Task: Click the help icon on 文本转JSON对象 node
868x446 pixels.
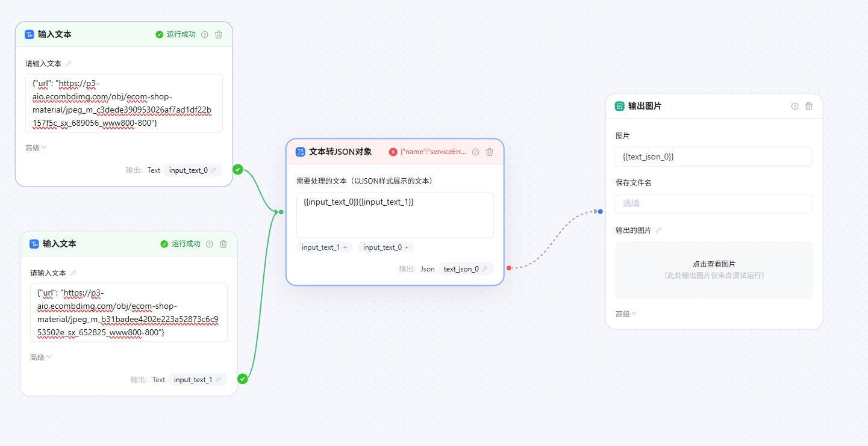Action: point(475,152)
